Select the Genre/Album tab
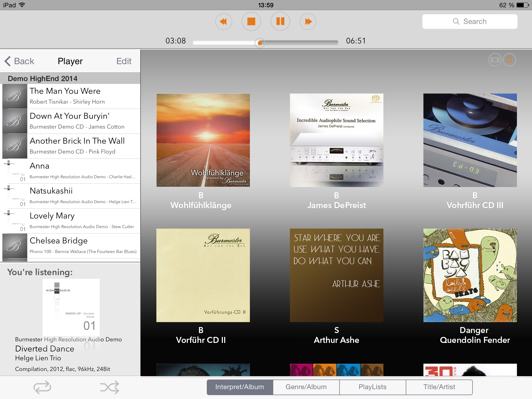Screen dimensions: 532x399 306,387
